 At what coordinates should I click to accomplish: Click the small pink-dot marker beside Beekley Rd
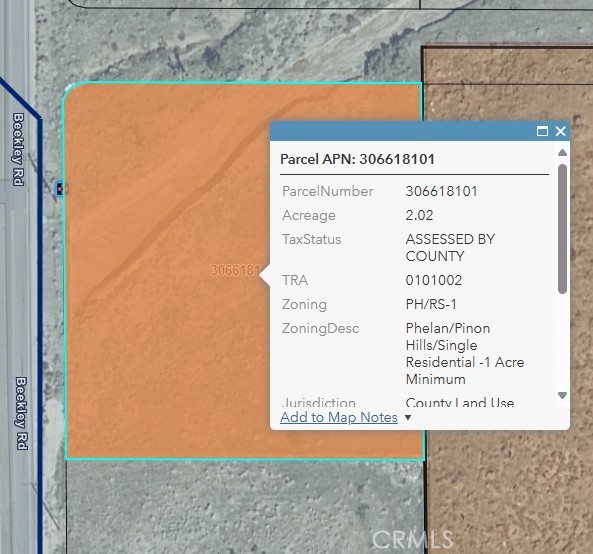61,188
